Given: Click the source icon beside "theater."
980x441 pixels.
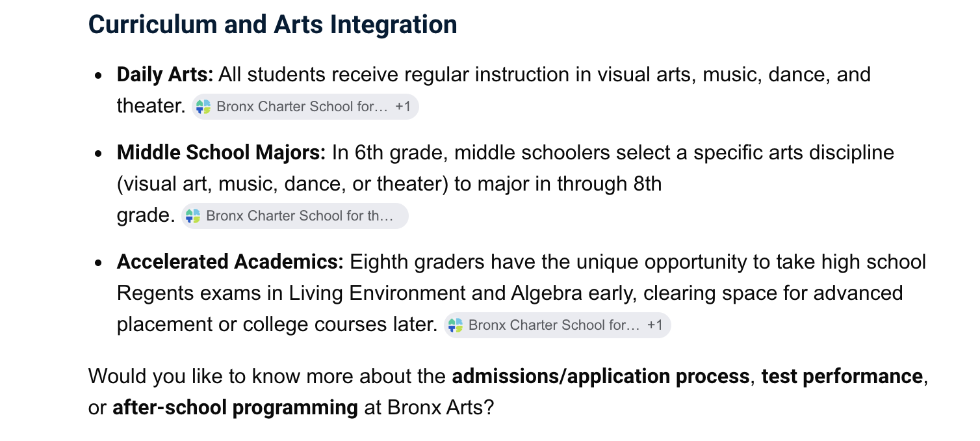Looking at the screenshot, I should click(204, 107).
